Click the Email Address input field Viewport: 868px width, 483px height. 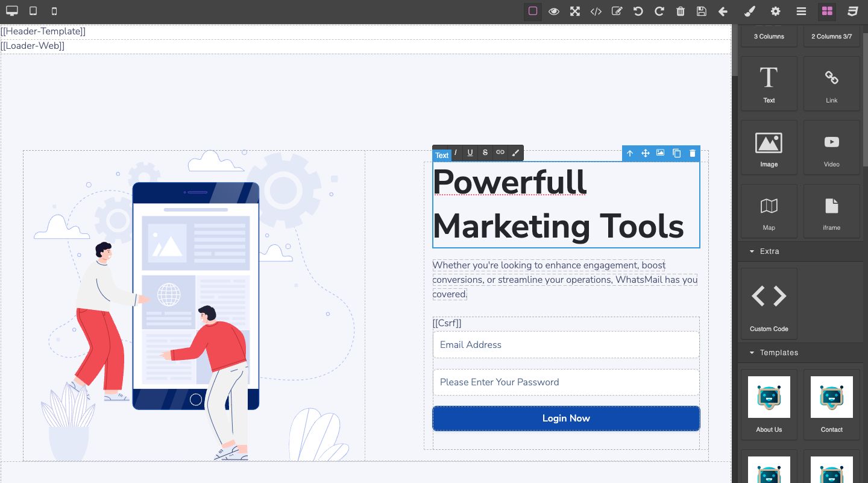coord(566,345)
